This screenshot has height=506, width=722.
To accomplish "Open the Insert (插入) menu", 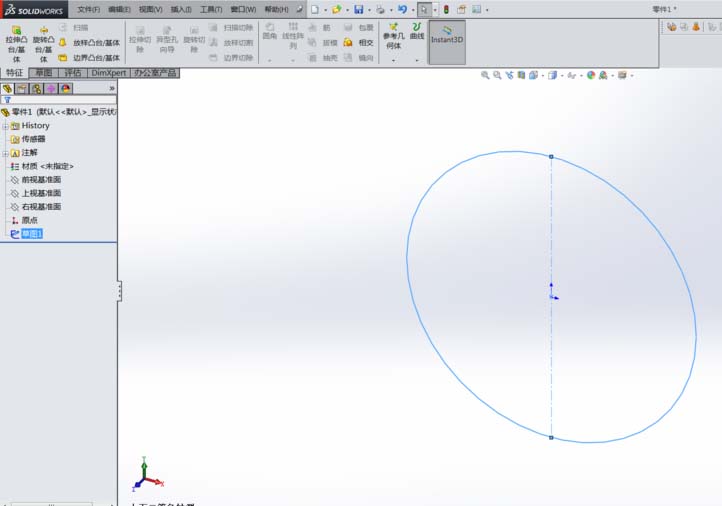I will coord(181,9).
